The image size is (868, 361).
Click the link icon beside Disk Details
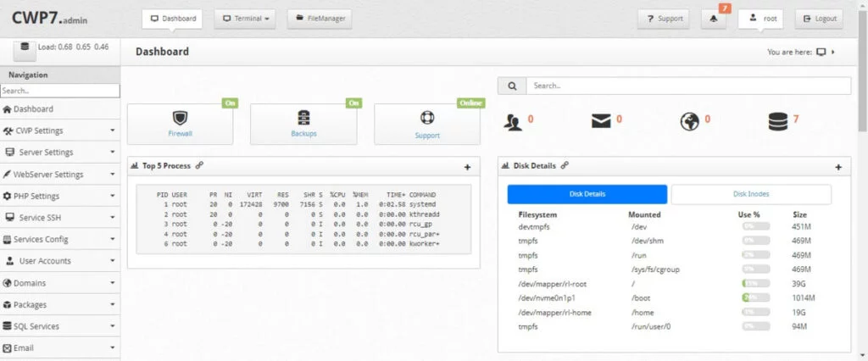[564, 165]
